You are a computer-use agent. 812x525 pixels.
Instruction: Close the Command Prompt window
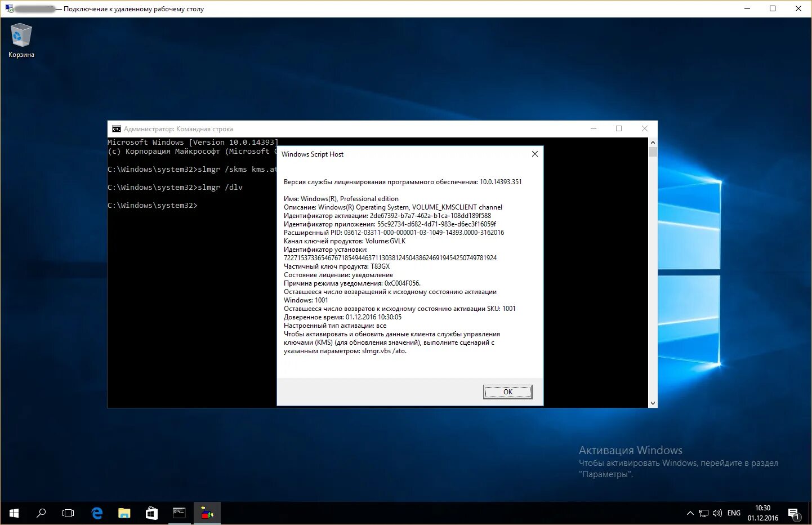click(645, 129)
